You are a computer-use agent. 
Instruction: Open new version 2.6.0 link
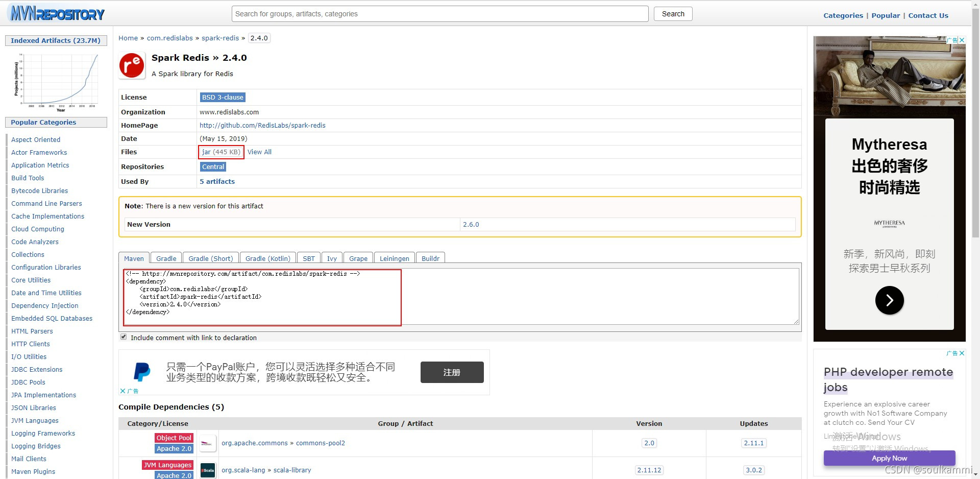pyautogui.click(x=471, y=224)
